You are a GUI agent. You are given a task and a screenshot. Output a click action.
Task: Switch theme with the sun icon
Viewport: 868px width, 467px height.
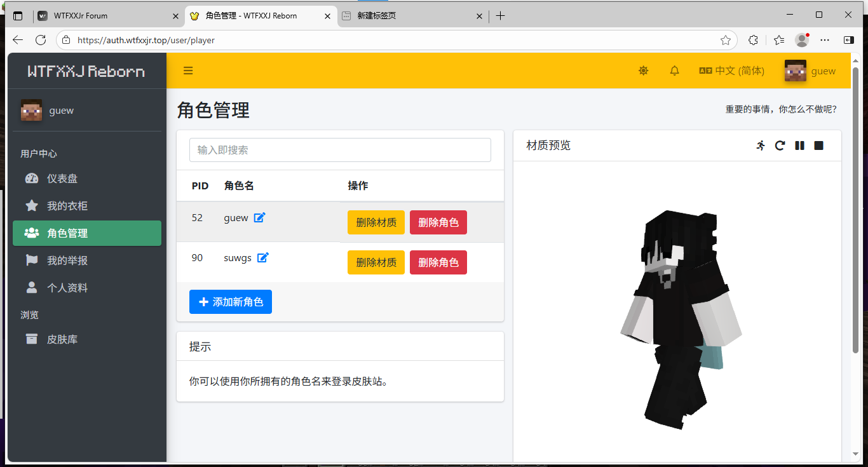pyautogui.click(x=644, y=71)
